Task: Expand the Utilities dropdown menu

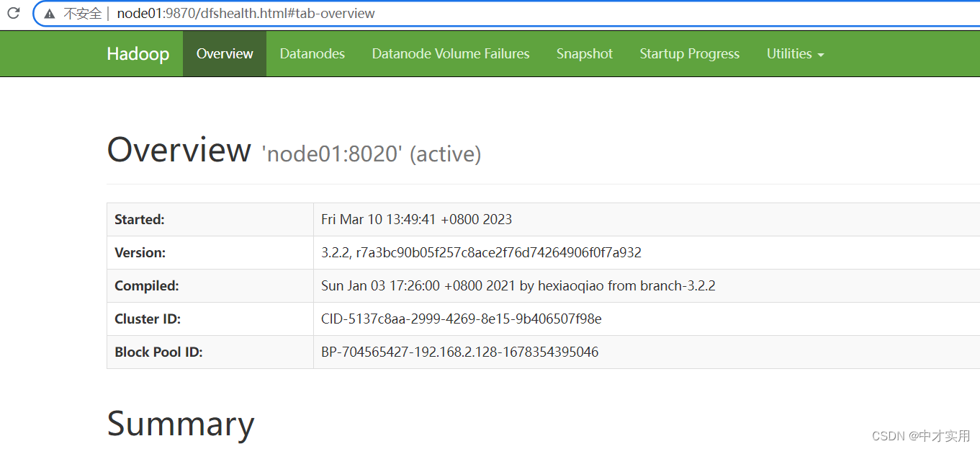Action: coord(795,54)
